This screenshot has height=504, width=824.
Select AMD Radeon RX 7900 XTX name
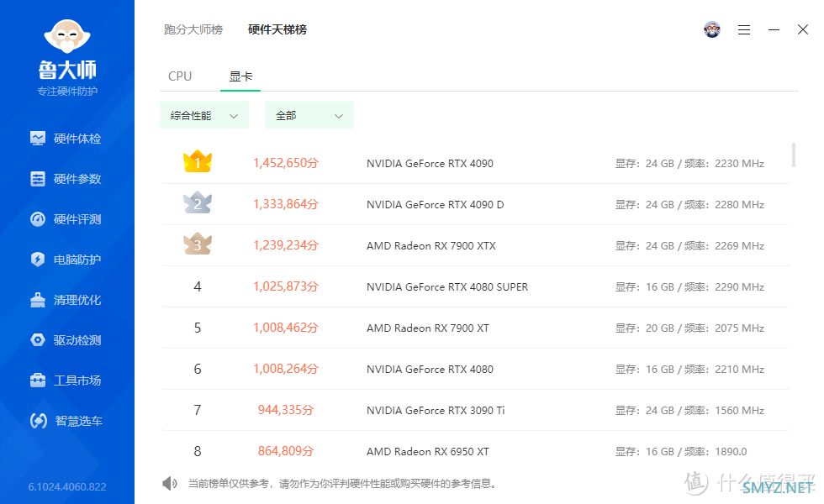pyautogui.click(x=430, y=245)
